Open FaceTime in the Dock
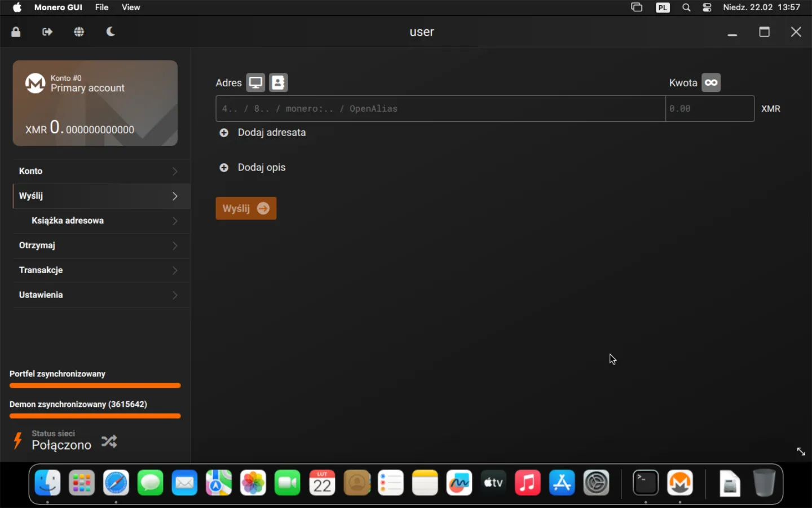The height and width of the screenshot is (508, 812). tap(288, 483)
